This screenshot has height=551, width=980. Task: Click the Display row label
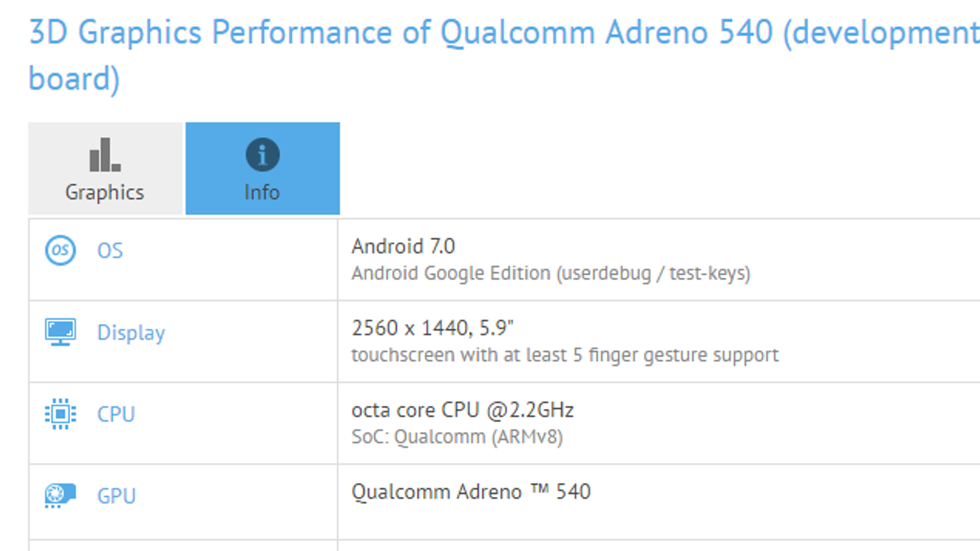coord(131,333)
